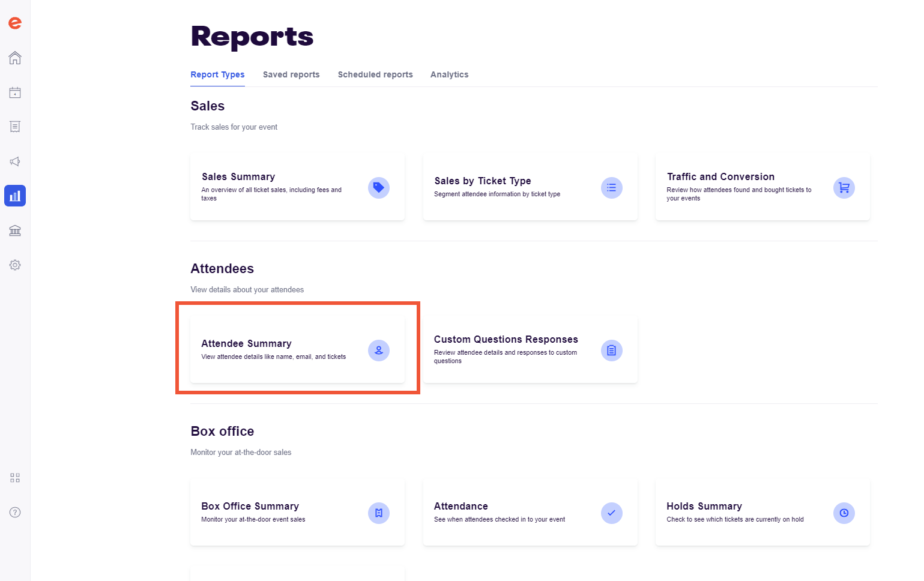Open the Sales by Ticket Type report
Viewport: 924px width, 581px height.
point(530,187)
